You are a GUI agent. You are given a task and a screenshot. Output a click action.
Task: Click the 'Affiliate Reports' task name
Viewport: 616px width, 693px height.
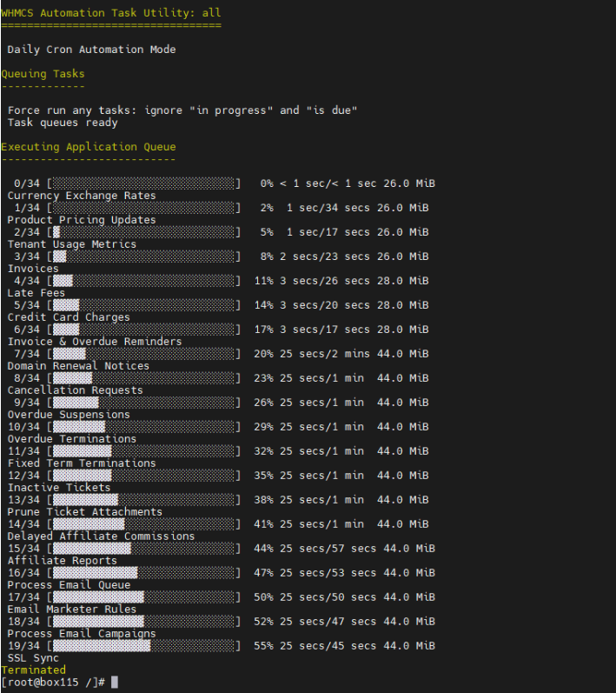tap(63, 560)
